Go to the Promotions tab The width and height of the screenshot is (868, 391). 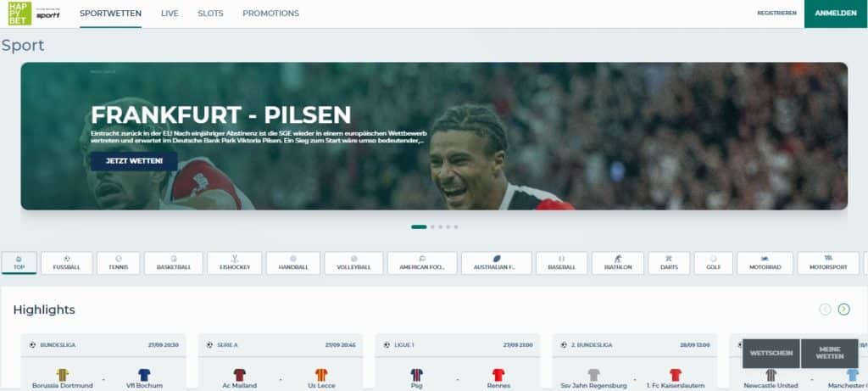[x=270, y=14]
